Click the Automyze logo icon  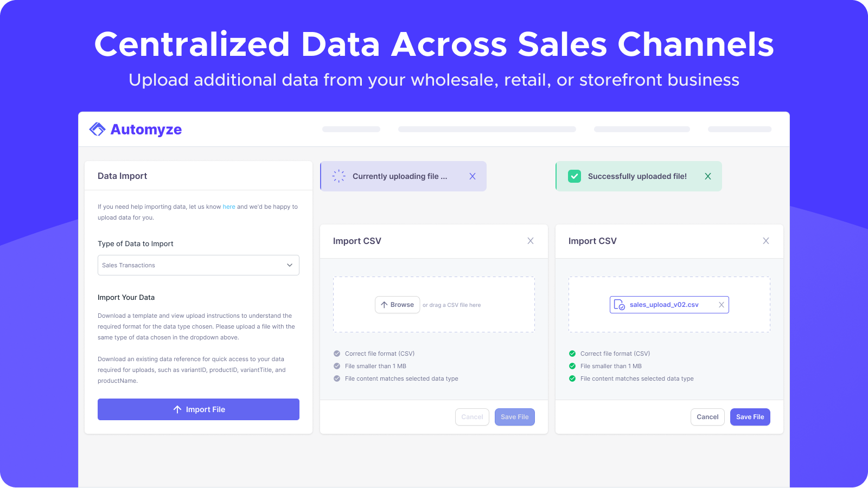click(98, 130)
